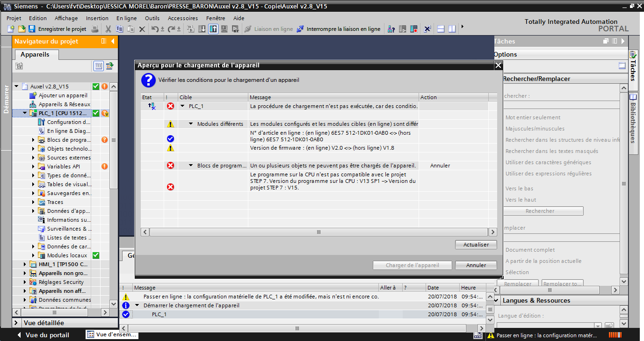Collapse Modules différents row in dialog

point(191,124)
